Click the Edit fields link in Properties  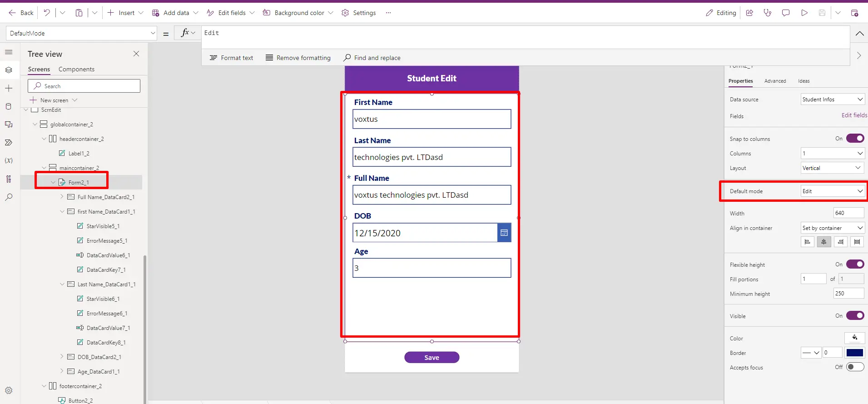coord(854,115)
